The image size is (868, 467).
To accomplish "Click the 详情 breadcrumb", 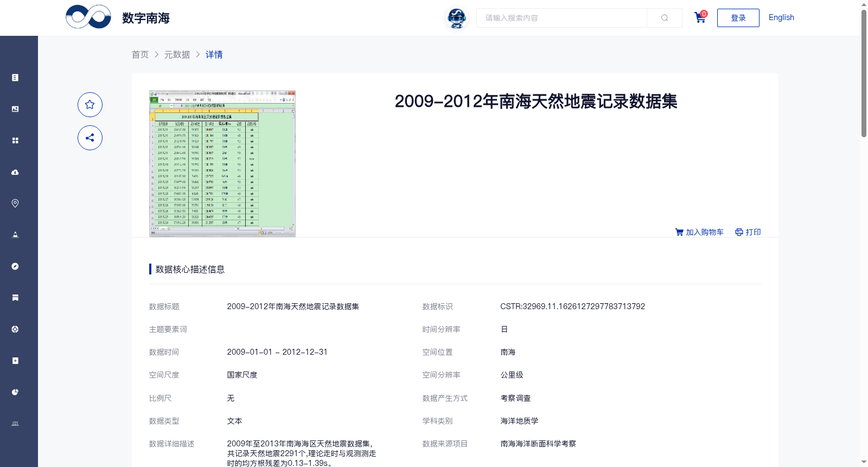I will pyautogui.click(x=214, y=54).
